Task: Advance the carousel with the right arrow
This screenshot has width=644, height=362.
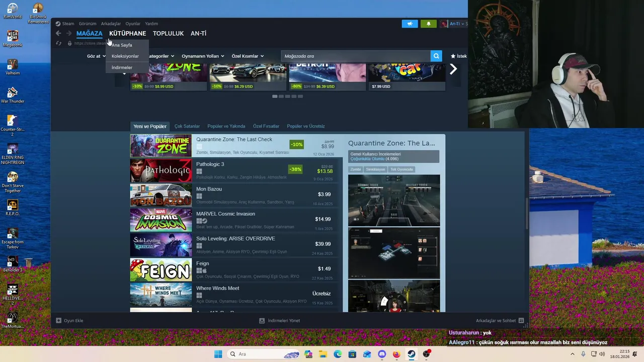Action: [x=453, y=69]
